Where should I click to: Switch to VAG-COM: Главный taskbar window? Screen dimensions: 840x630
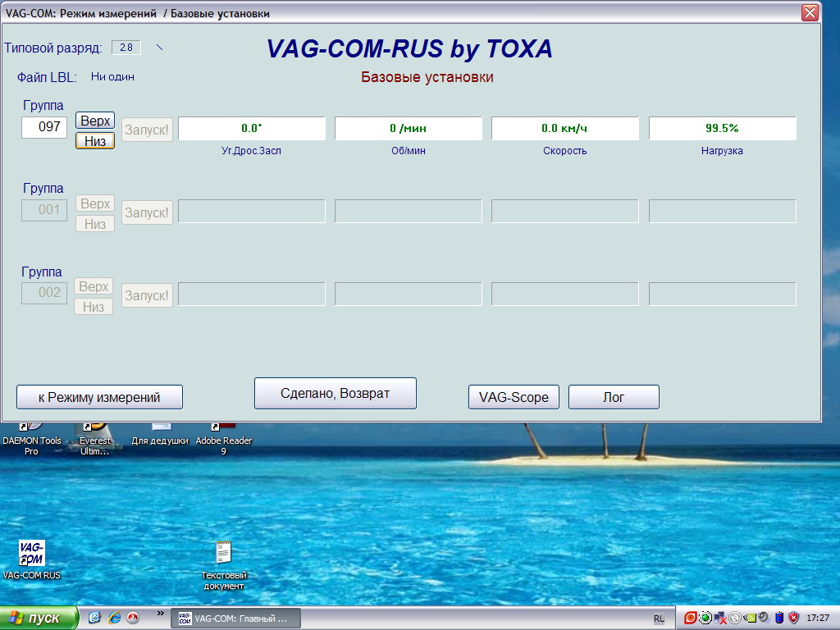coord(235,618)
